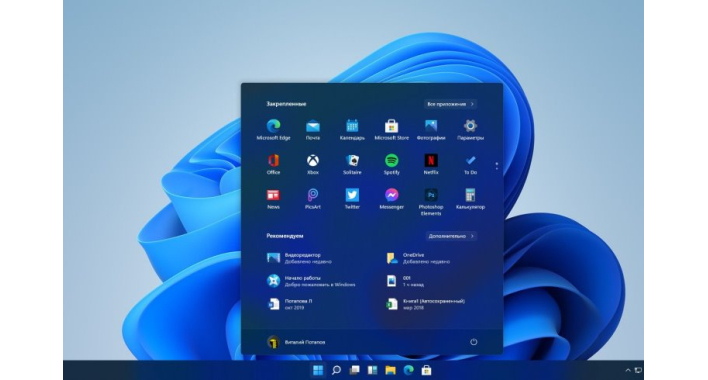Open Параметры settings gear
Image resolution: width=708 pixels, height=380 pixels.
pyautogui.click(x=470, y=130)
